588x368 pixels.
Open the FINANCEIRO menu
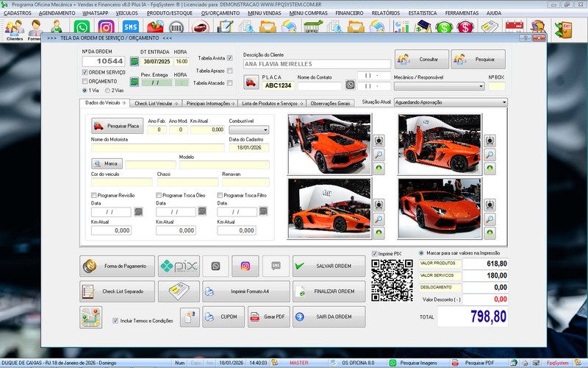pos(348,13)
